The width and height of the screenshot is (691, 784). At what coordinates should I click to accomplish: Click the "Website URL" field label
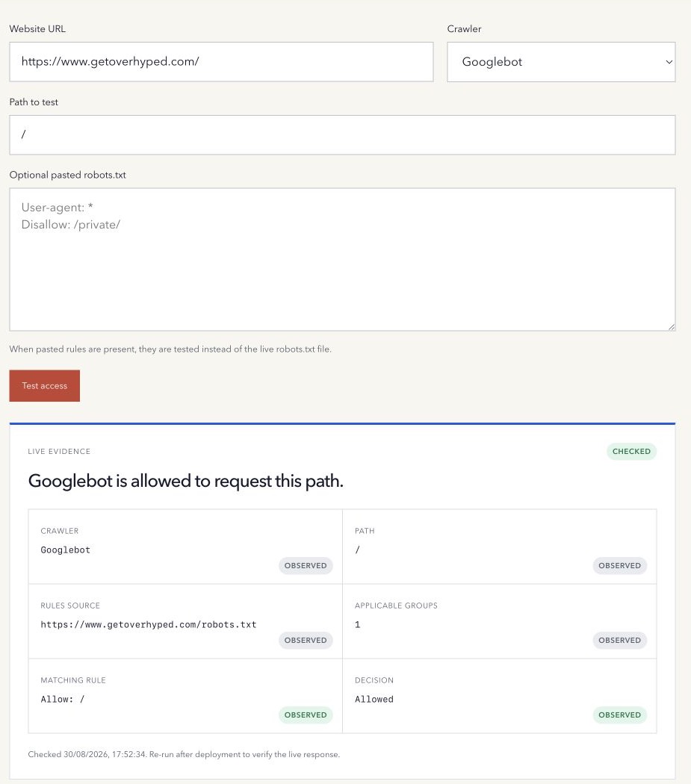(x=37, y=29)
